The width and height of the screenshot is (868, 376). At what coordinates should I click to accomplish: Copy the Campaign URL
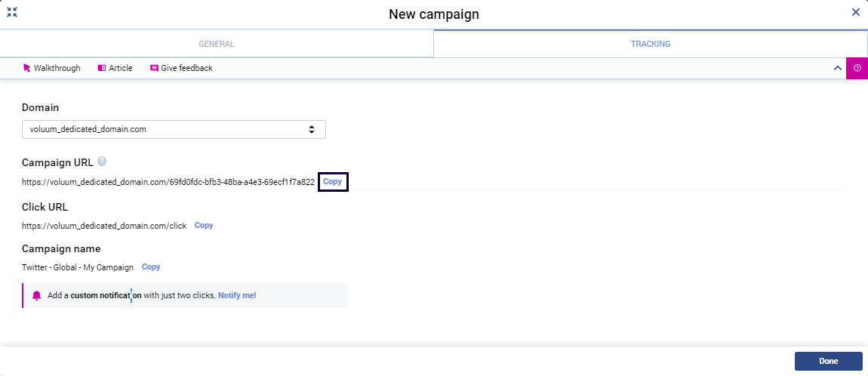(x=332, y=182)
